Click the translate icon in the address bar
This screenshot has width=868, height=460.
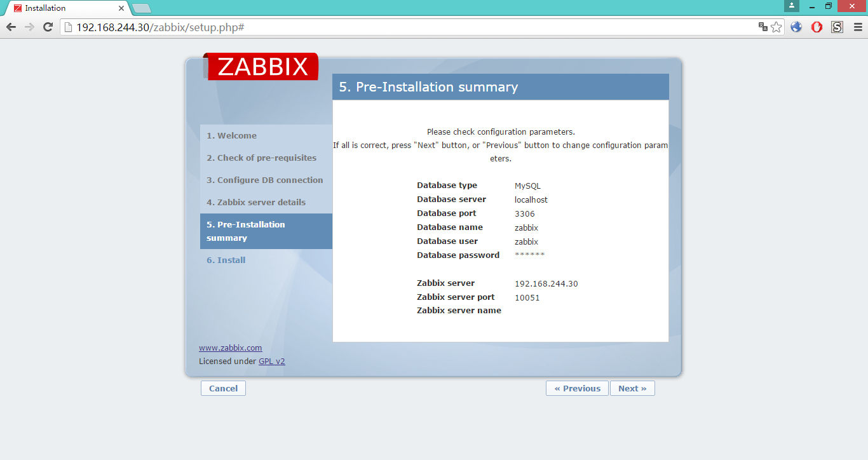(x=763, y=27)
